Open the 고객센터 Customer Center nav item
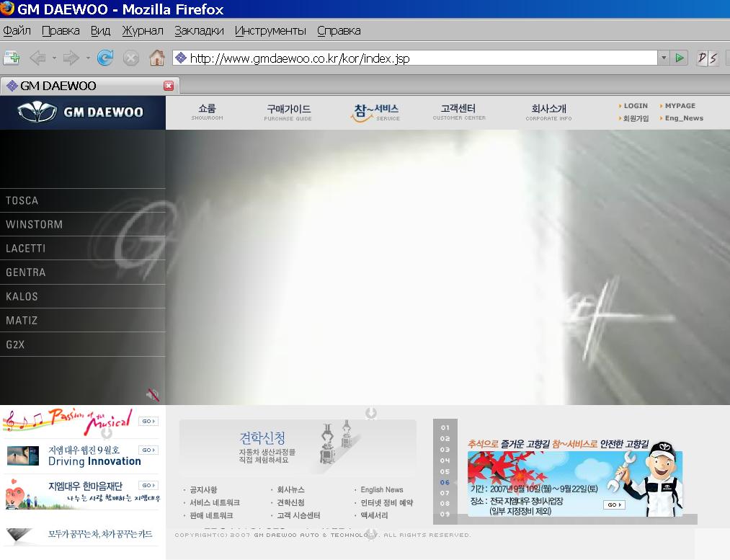 pos(459,112)
